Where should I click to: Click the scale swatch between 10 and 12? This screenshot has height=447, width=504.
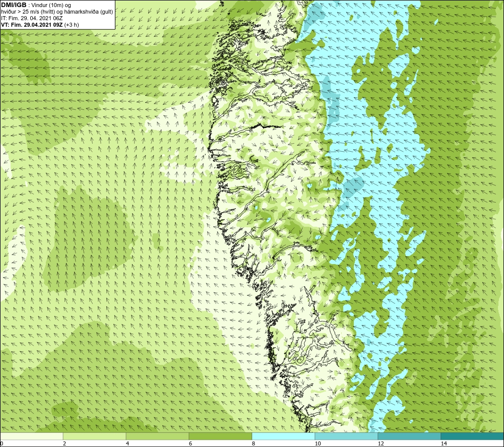click(347, 436)
